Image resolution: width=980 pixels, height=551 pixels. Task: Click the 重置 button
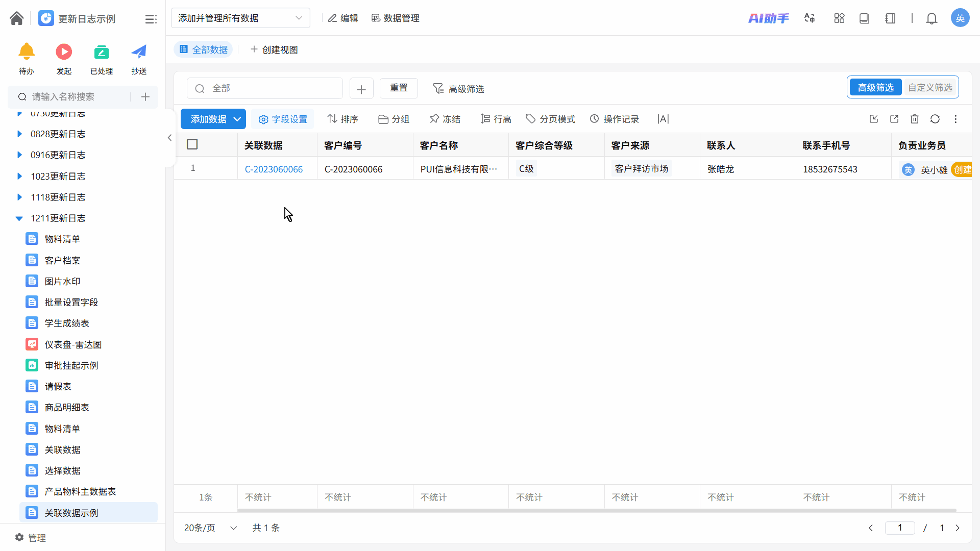coord(399,88)
